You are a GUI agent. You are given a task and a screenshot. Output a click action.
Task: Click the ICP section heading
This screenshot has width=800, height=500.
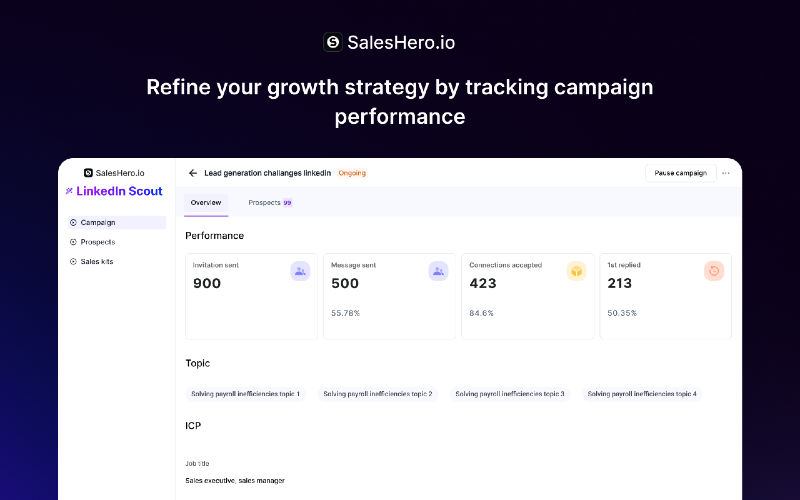193,426
